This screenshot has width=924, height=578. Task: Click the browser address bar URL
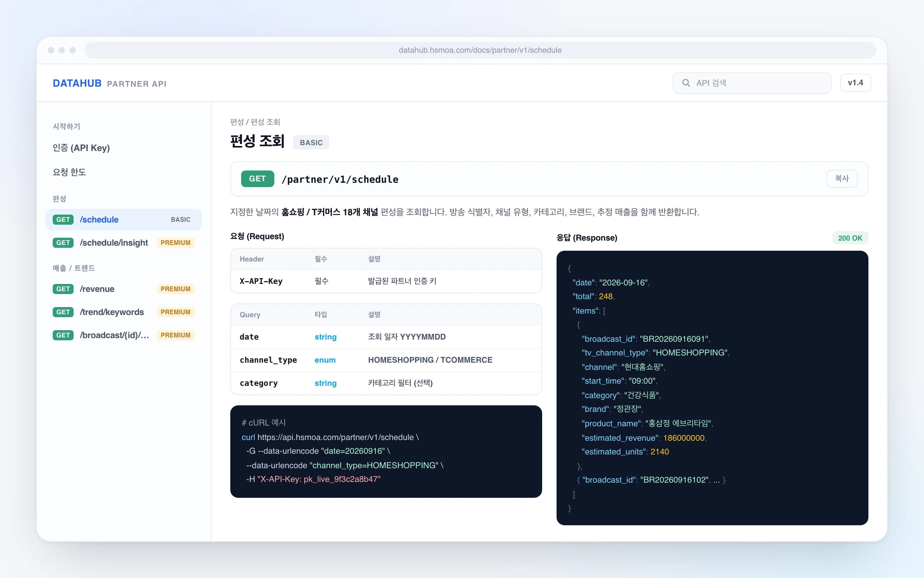click(x=480, y=50)
